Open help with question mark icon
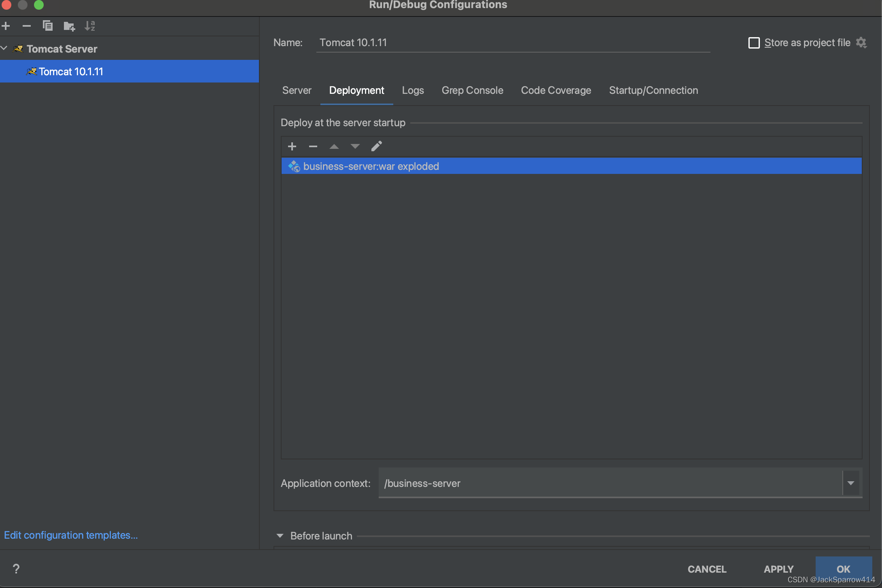 tap(16, 569)
